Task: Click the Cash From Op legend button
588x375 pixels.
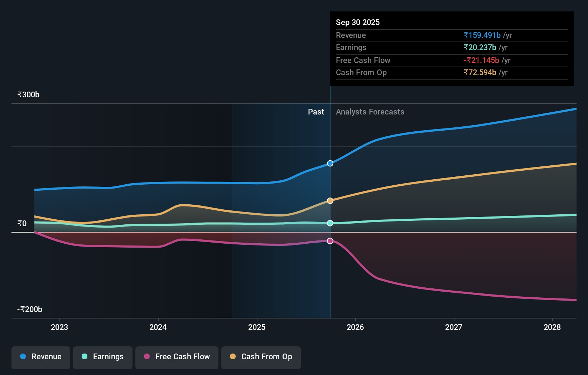Action: tap(261, 357)
